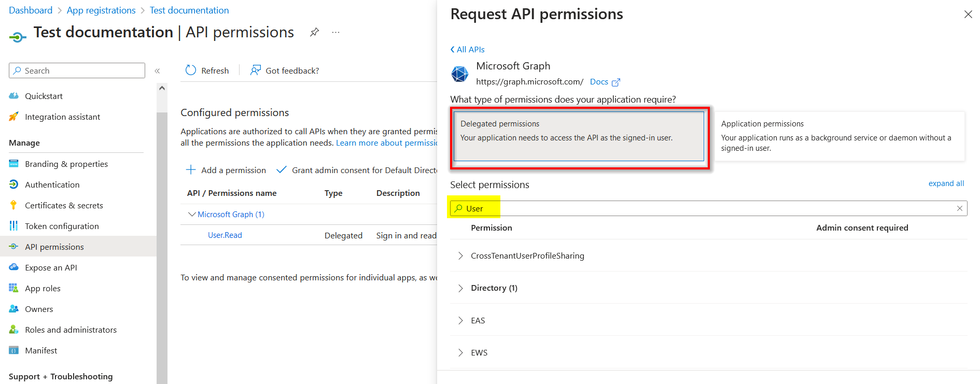
Task: Expand the EAS permission group
Action: click(460, 320)
